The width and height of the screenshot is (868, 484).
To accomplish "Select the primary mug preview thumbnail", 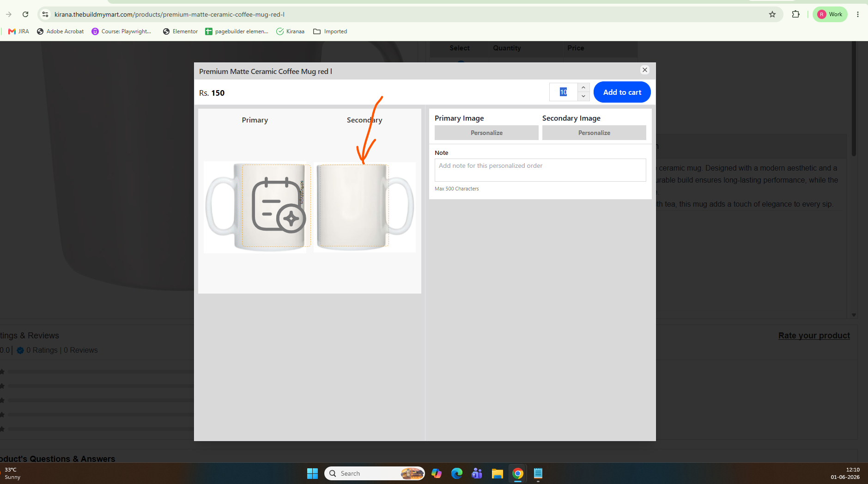I will [x=255, y=207].
